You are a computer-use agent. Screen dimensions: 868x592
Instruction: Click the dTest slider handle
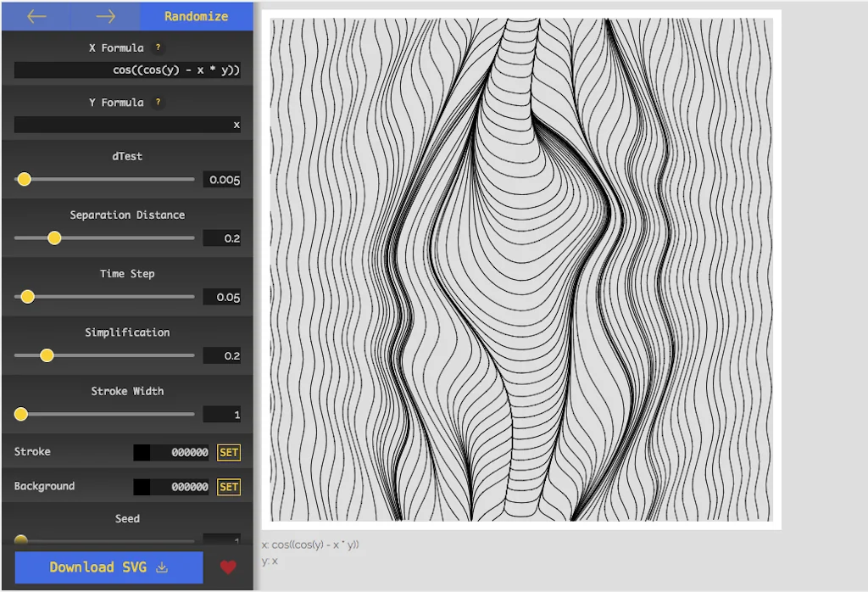[x=24, y=179]
